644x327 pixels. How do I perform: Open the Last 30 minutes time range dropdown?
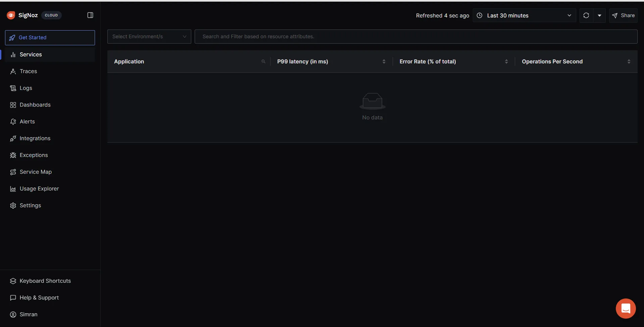524,15
